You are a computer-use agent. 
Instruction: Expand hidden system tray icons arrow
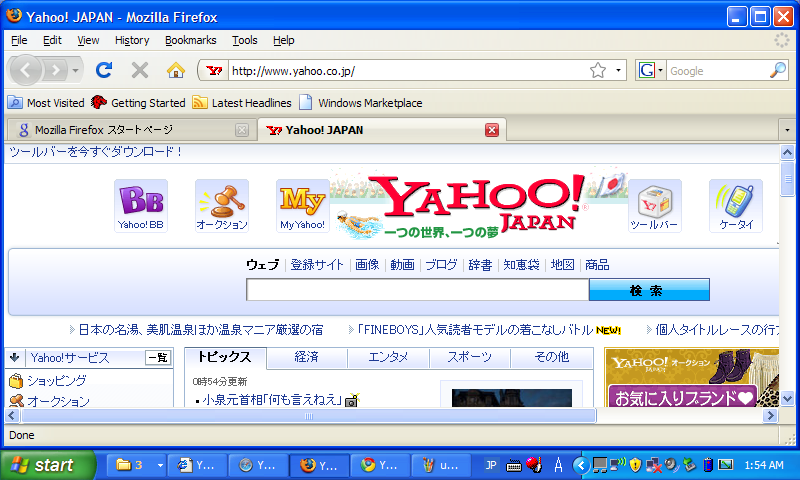pyautogui.click(x=580, y=465)
